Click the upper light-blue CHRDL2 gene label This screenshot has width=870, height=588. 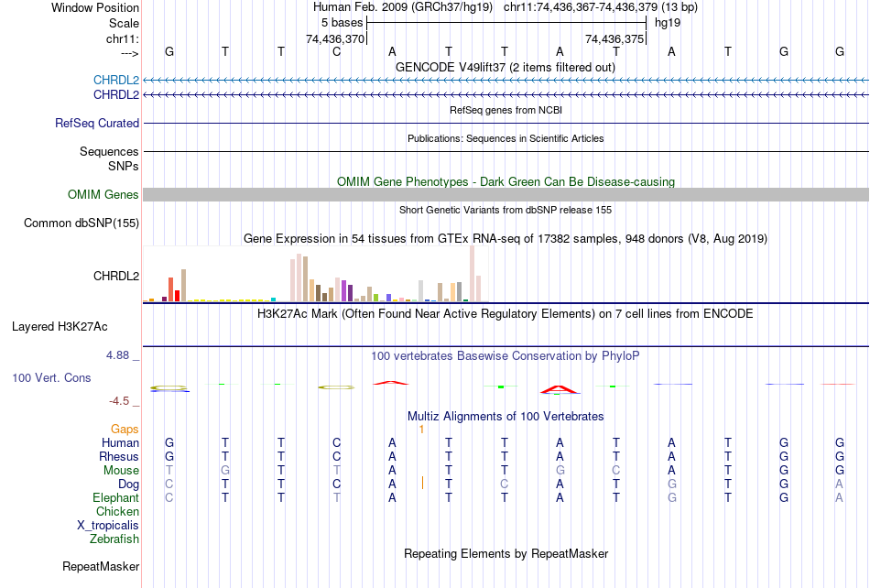click(x=116, y=80)
